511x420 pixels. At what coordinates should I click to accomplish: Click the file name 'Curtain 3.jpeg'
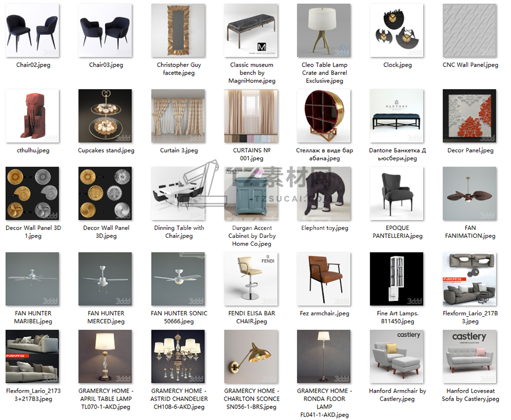point(179,150)
